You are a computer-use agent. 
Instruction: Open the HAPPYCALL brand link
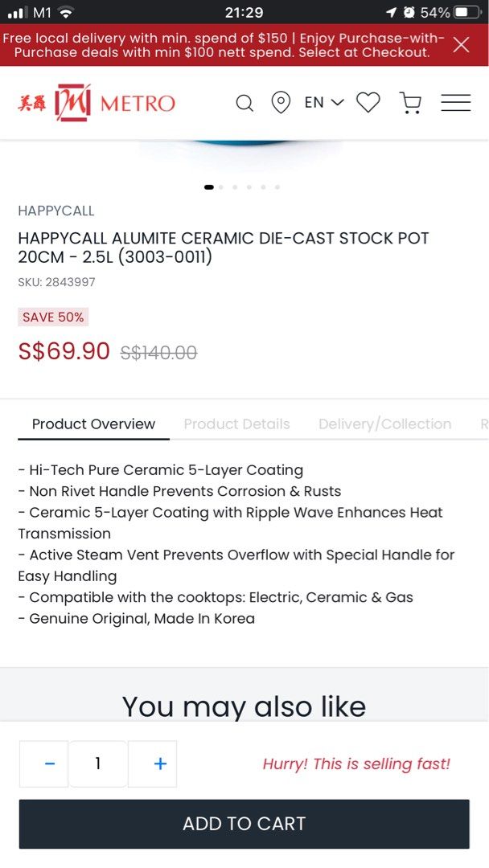point(55,211)
